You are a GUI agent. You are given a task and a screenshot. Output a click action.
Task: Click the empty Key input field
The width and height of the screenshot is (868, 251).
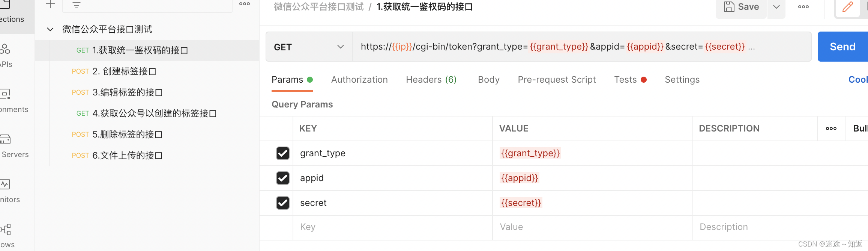click(393, 227)
